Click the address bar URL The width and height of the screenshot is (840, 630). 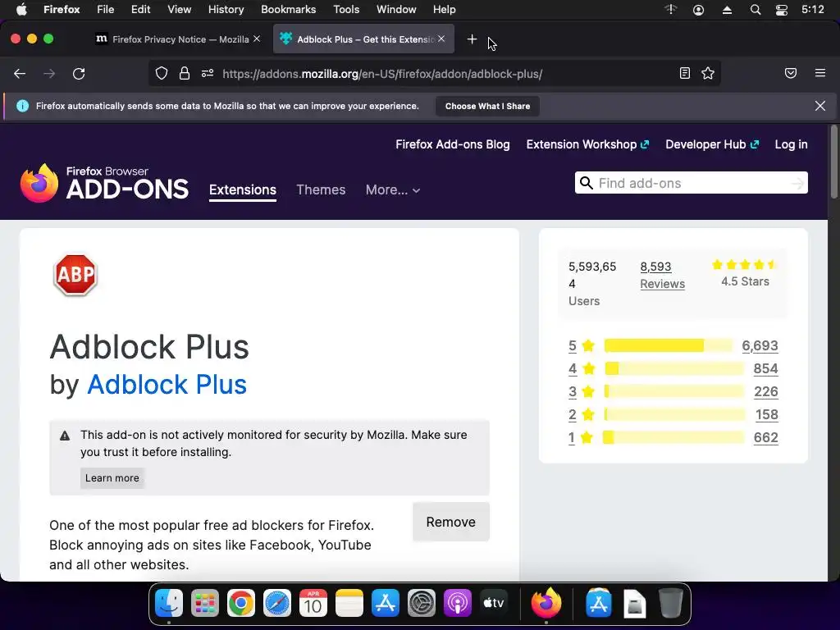pyautogui.click(x=382, y=74)
